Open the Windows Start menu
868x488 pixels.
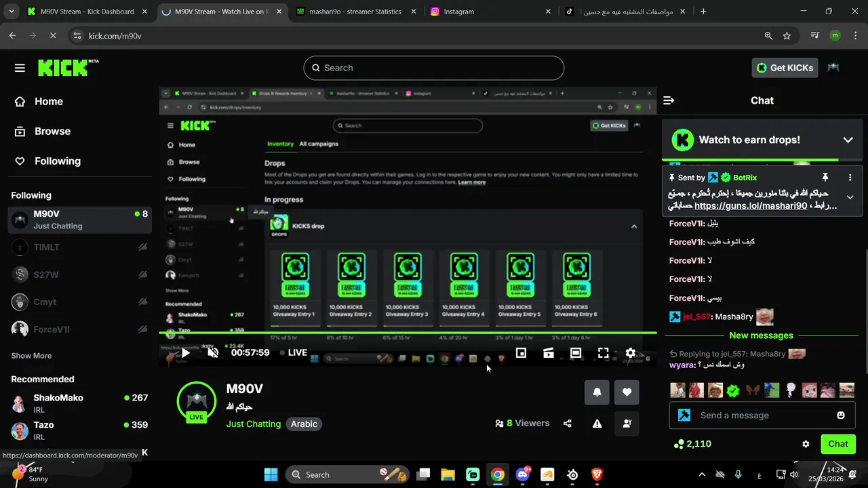tap(271, 474)
